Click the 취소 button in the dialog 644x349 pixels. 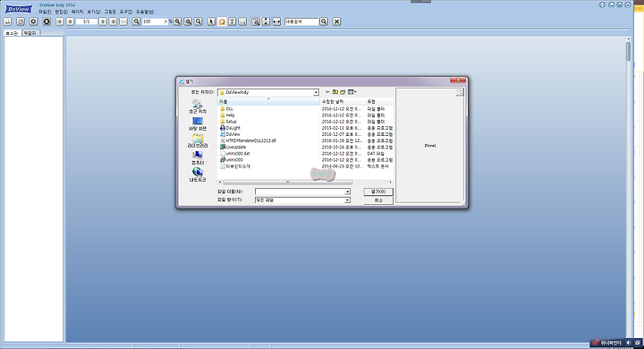[x=378, y=200]
